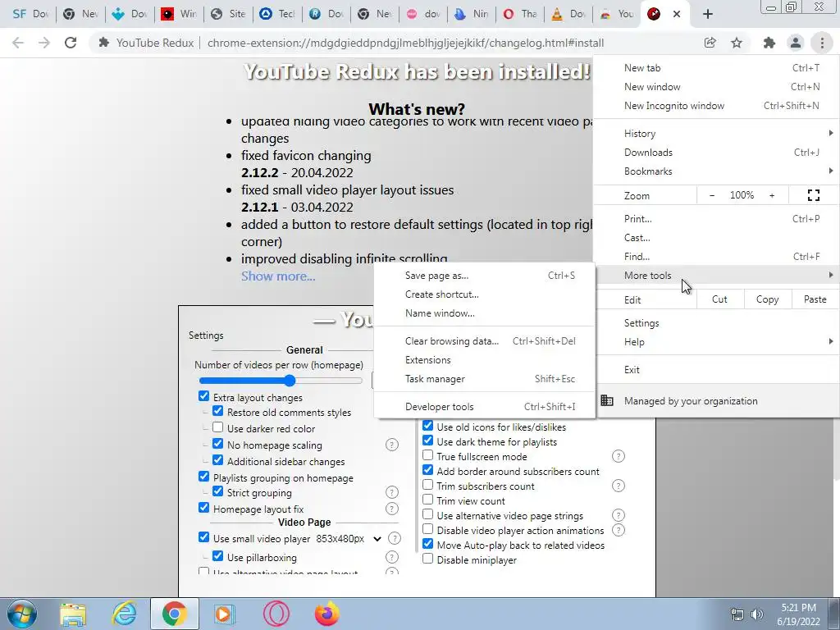Toggle Use old icons for likes/dislikes

427,426
